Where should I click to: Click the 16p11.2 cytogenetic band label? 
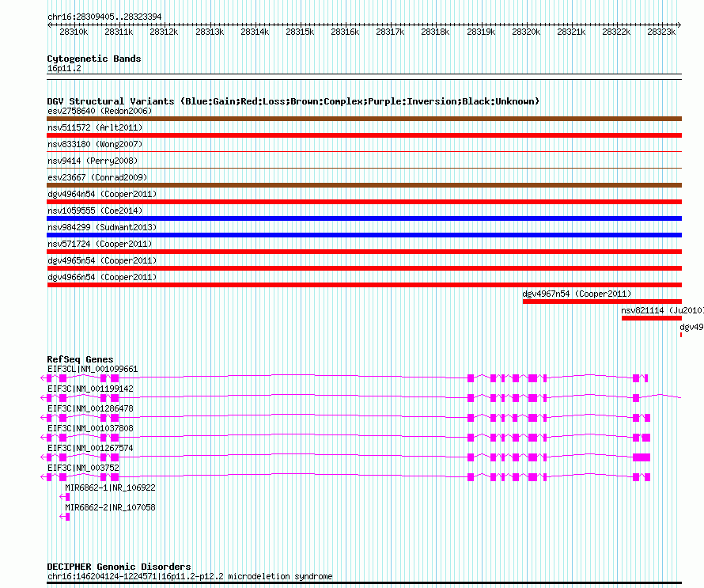pos(64,68)
